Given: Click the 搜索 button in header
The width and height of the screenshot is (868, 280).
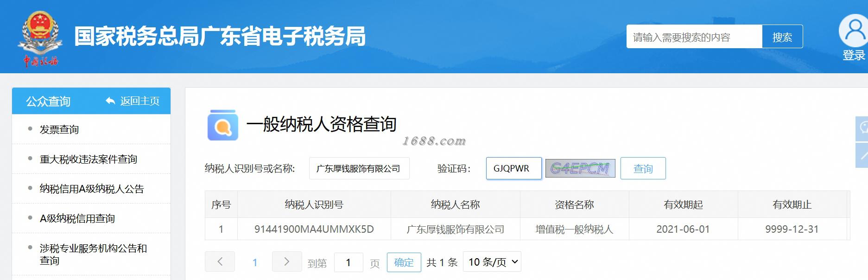Looking at the screenshot, I should pyautogui.click(x=782, y=37).
